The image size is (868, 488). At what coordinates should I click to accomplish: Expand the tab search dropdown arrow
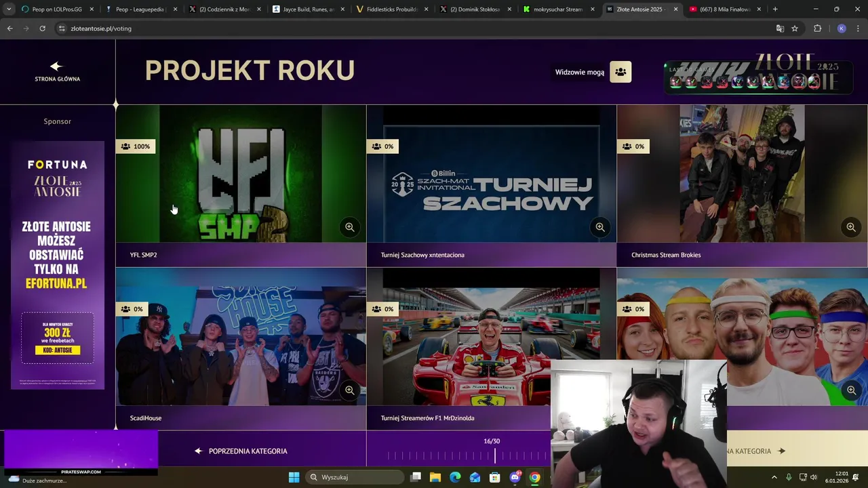[8, 9]
